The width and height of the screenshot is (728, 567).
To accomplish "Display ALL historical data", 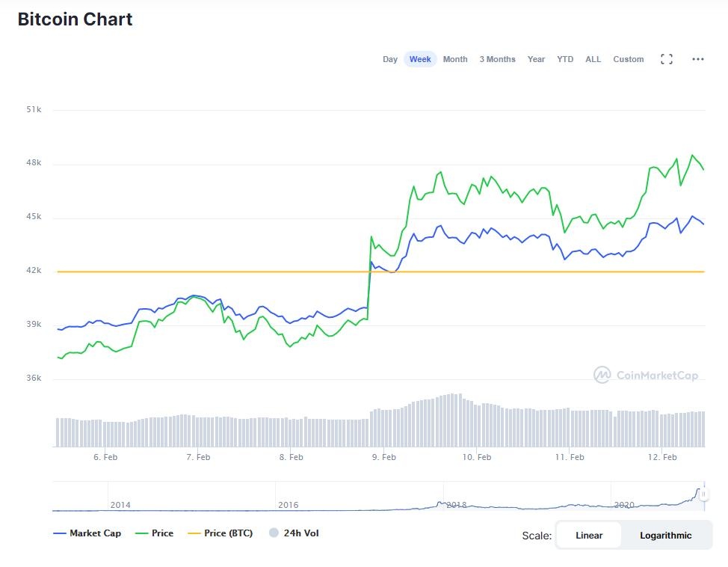I will [593, 59].
